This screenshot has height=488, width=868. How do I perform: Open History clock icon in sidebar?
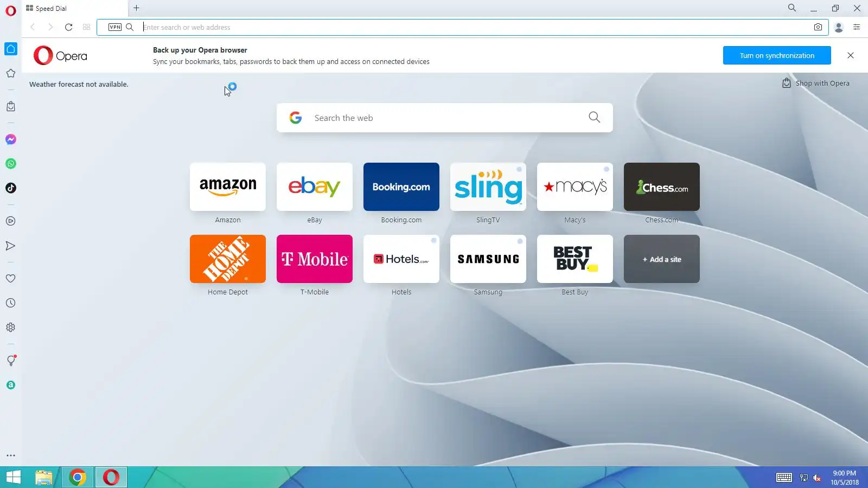pos(11,303)
